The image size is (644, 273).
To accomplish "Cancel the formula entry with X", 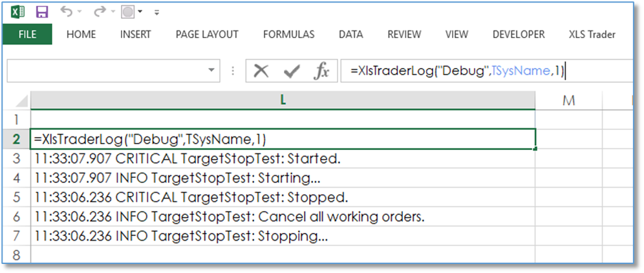I will click(261, 71).
